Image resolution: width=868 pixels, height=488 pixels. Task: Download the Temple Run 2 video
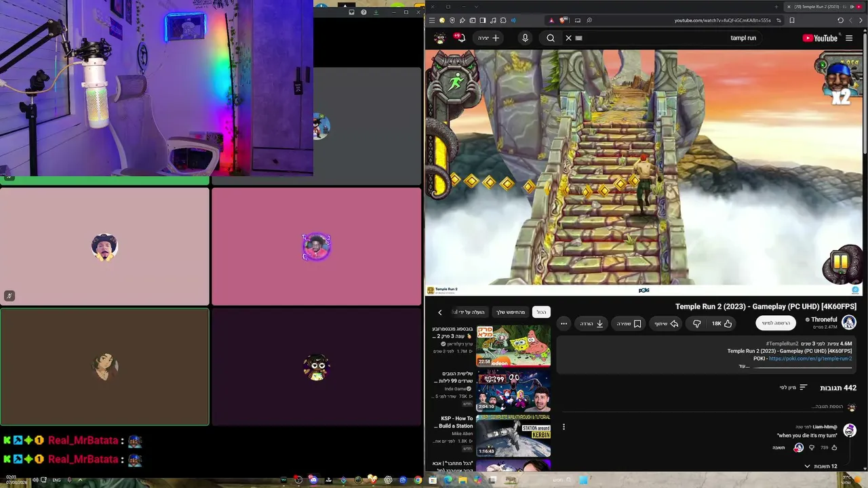point(592,324)
